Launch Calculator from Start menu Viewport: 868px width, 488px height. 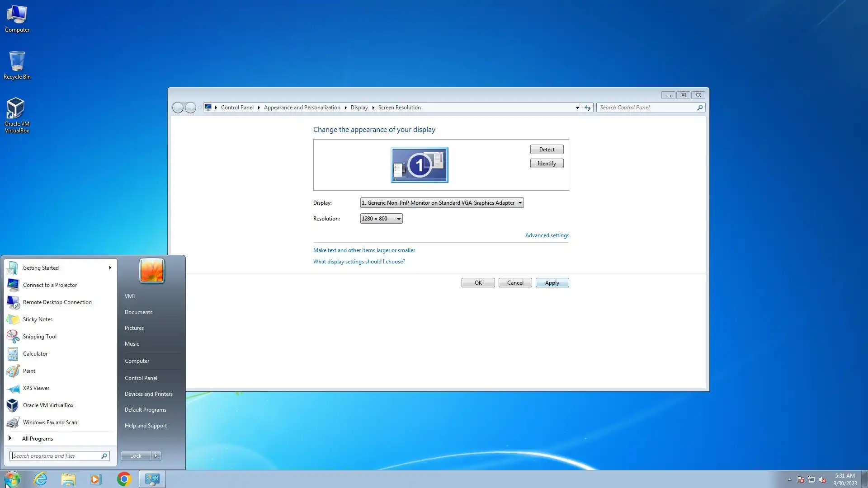(x=35, y=354)
